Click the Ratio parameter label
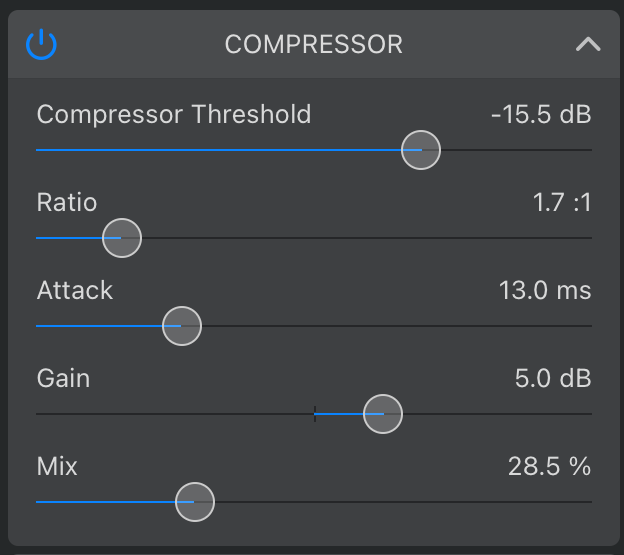624x555 pixels. (67, 203)
